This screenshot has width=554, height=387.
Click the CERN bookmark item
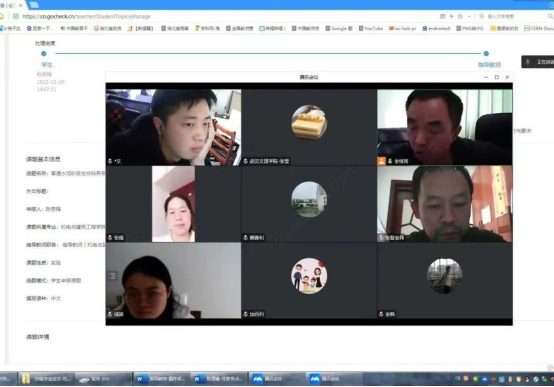539,28
